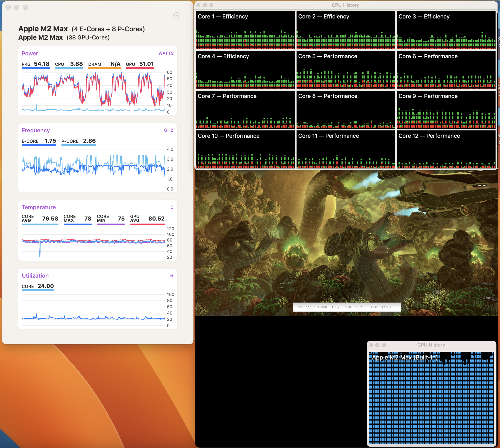The image size is (500, 448).
Task: Select the P-CORE frequency label
Action: click(70, 141)
